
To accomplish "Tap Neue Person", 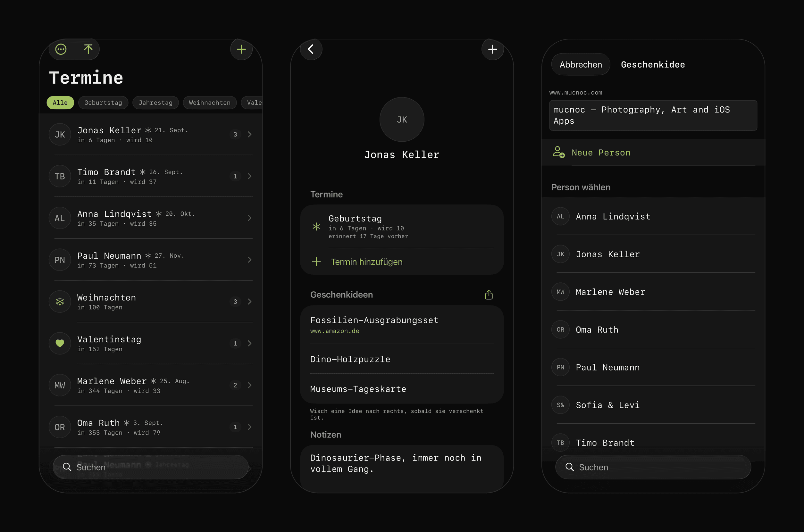I will 601,153.
